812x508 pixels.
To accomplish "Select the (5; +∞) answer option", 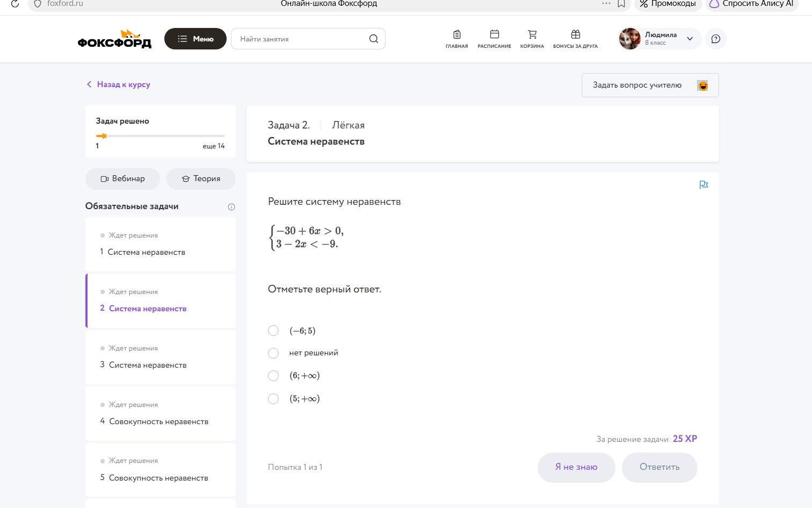I will 273,399.
